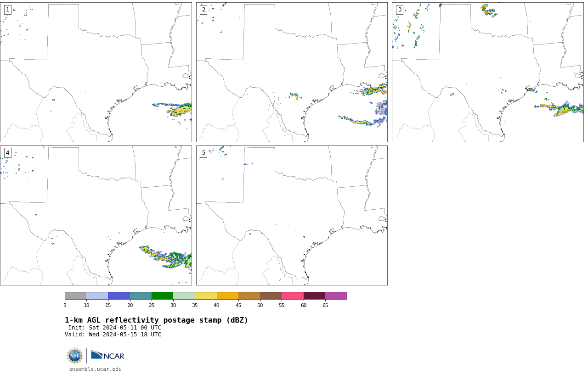
Task: Click the member number 5 label box
Action: (x=204, y=153)
